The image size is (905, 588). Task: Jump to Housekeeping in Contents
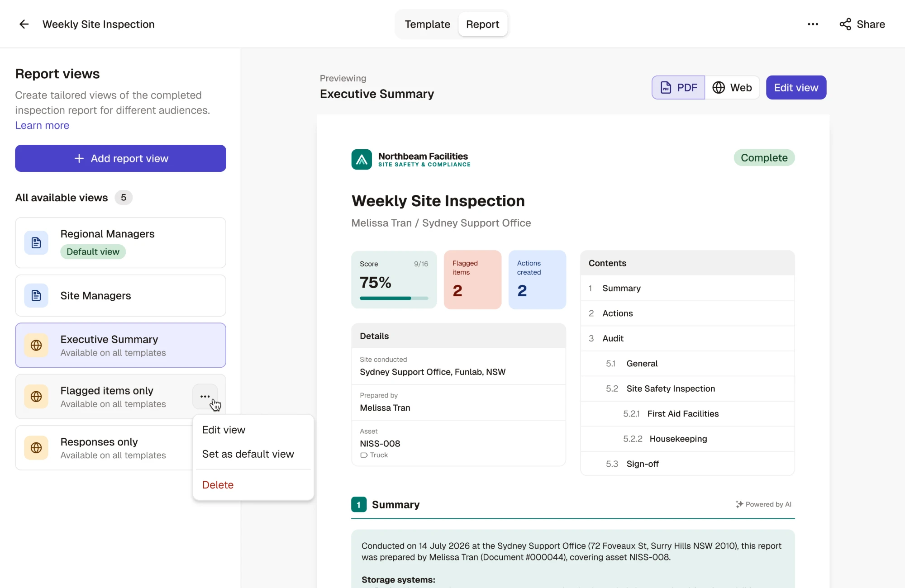tap(687, 439)
